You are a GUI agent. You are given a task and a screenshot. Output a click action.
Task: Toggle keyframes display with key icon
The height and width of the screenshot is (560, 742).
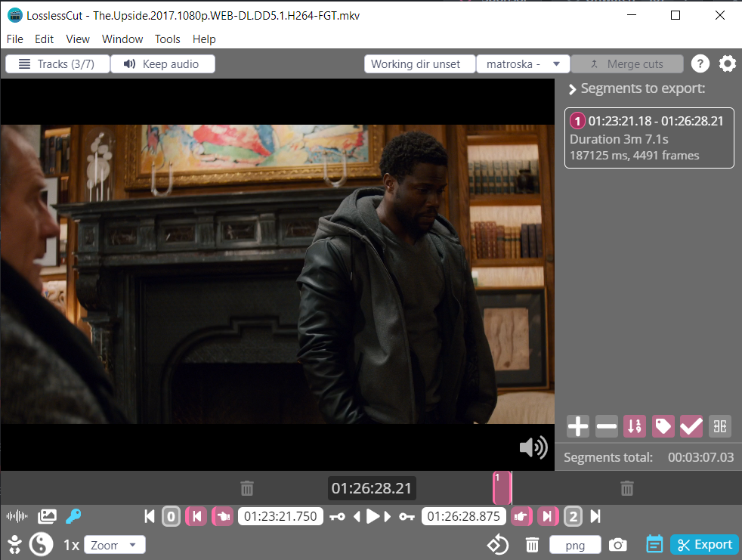pyautogui.click(x=73, y=516)
